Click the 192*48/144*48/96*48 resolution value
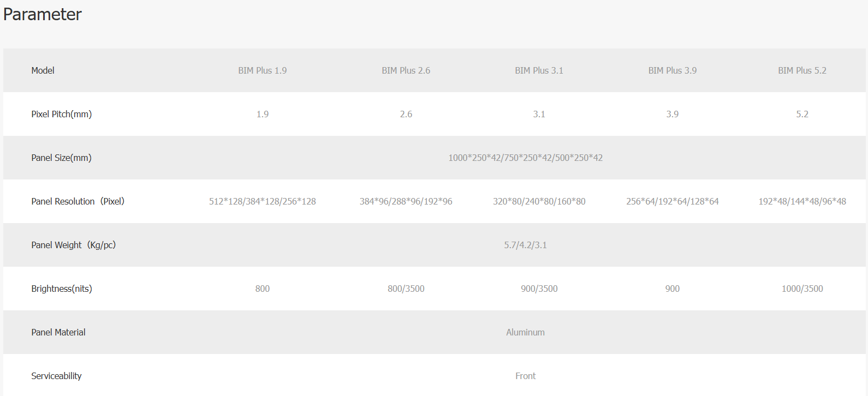This screenshot has width=868, height=396. click(802, 201)
